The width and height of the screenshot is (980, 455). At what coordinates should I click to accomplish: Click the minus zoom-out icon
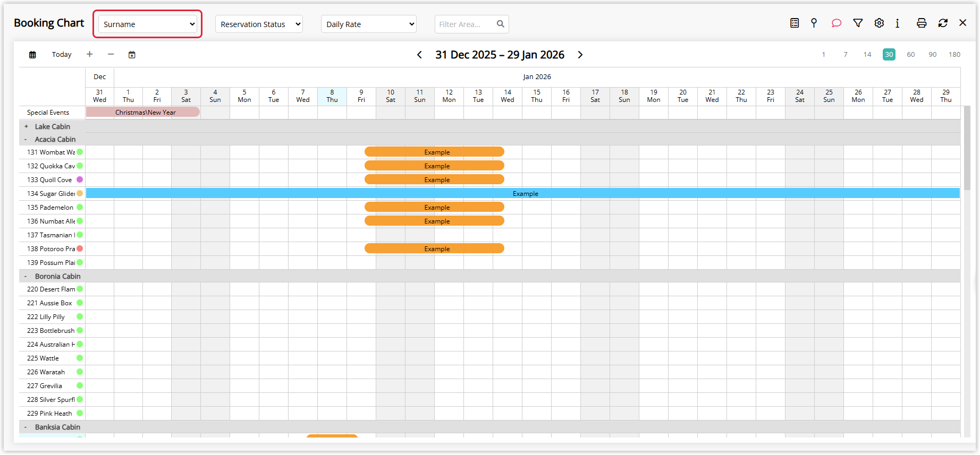tap(111, 54)
